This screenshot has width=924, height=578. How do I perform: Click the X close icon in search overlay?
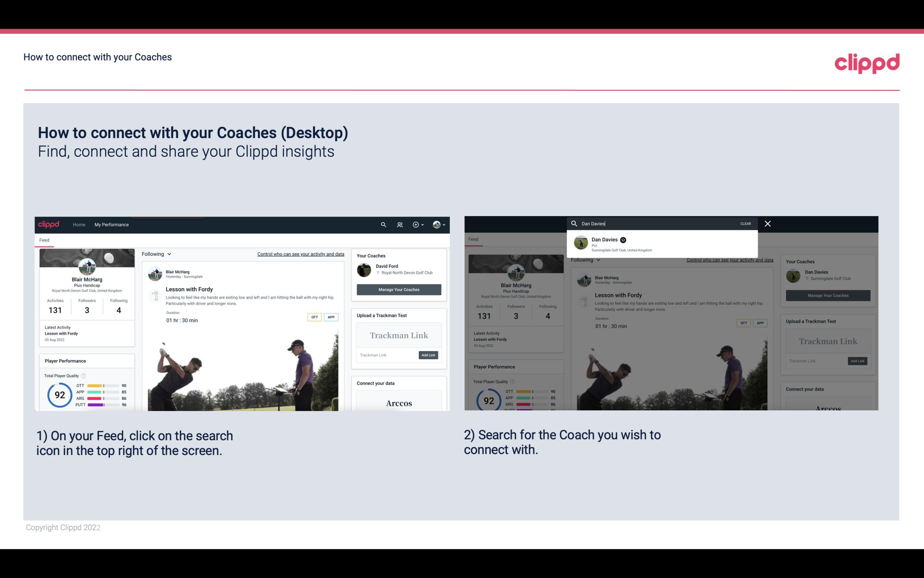(x=768, y=223)
